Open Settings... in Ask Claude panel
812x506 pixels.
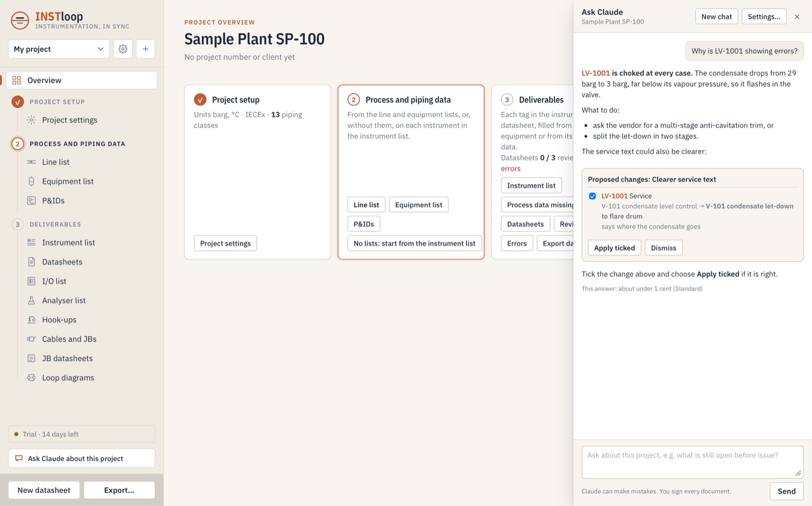[x=764, y=17]
